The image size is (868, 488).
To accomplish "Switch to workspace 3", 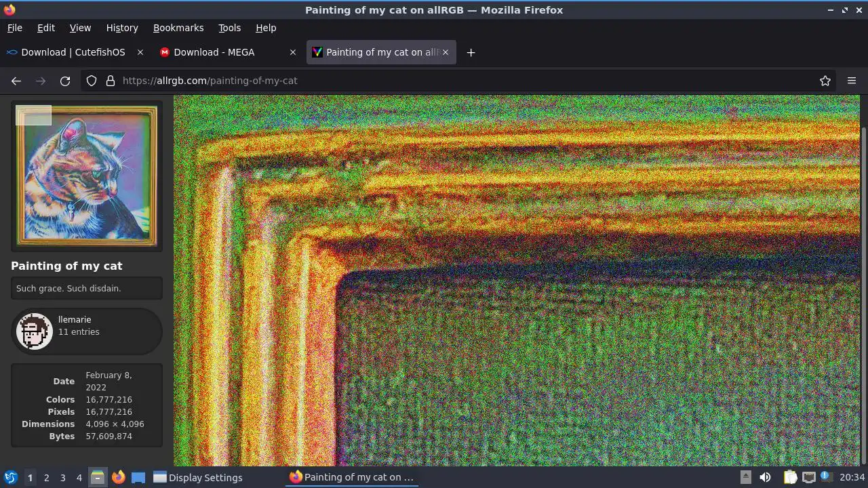I will tap(62, 477).
